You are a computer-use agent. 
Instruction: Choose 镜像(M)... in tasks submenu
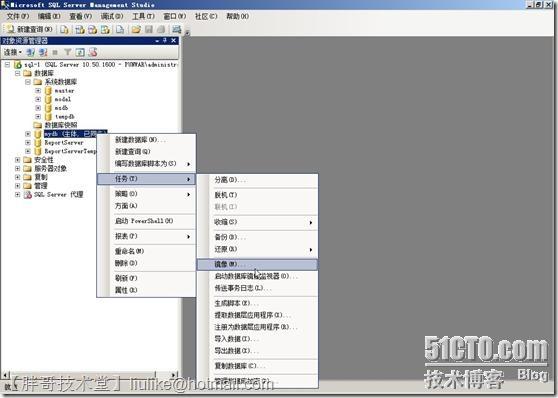pyautogui.click(x=257, y=265)
